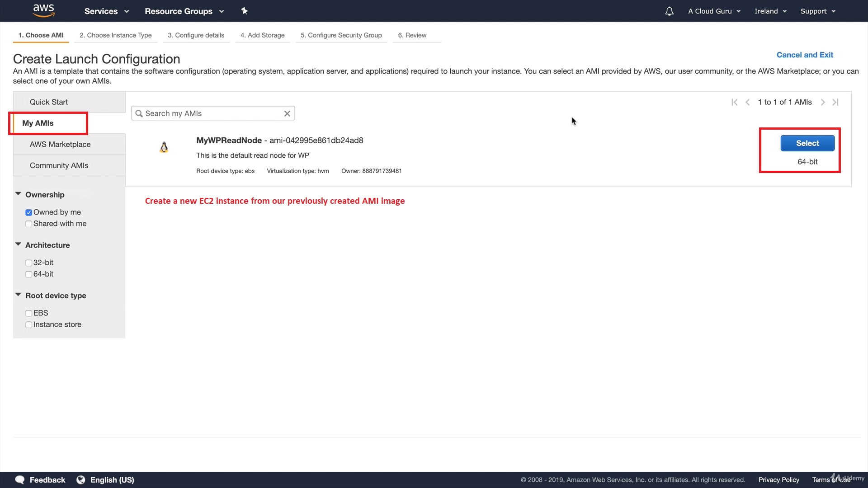Click the AWS logo home icon
This screenshot has width=868, height=488.
tap(44, 10)
